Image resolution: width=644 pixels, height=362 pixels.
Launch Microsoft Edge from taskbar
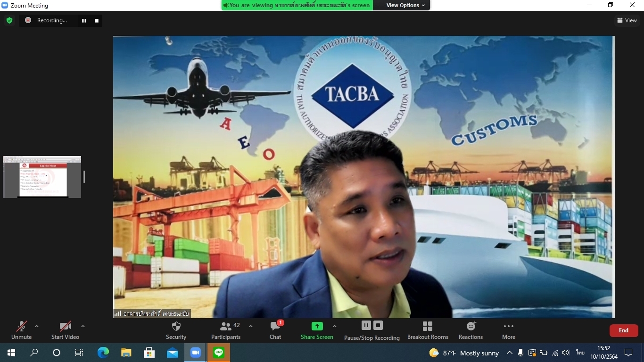(103, 353)
